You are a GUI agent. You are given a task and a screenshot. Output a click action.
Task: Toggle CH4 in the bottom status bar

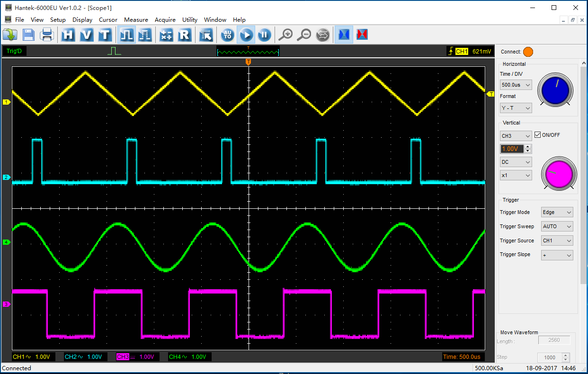(175, 357)
